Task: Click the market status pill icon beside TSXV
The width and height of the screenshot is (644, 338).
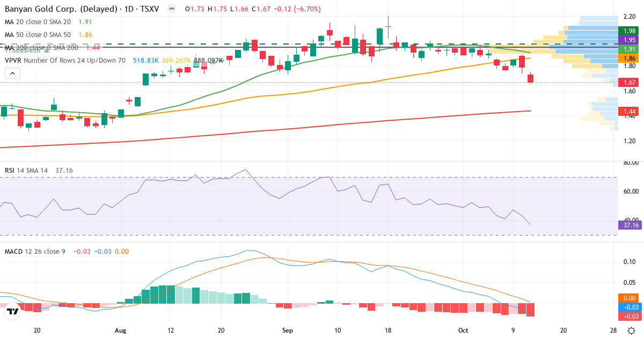Action: (171, 9)
